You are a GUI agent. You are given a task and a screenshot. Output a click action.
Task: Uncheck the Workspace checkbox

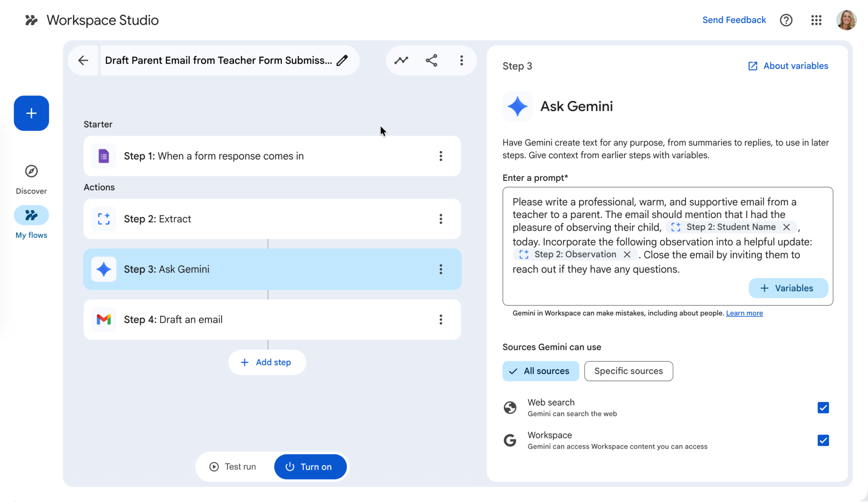[823, 440]
